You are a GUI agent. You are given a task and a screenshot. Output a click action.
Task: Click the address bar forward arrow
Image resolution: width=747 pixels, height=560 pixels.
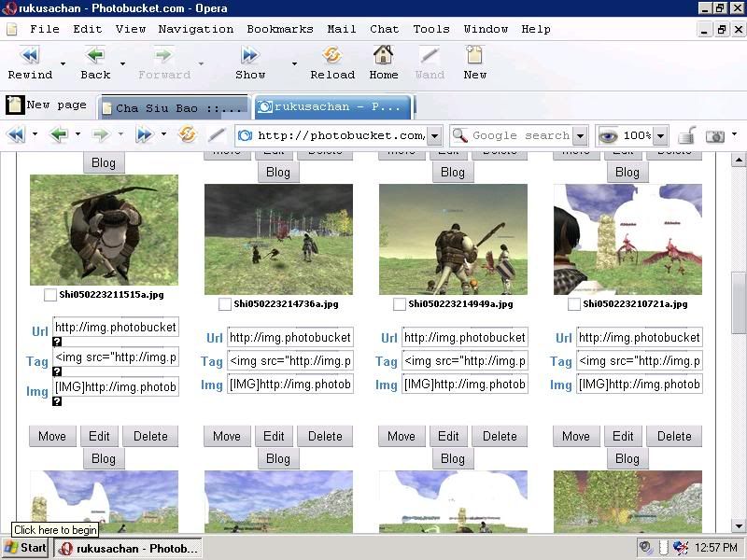pyautogui.click(x=101, y=135)
